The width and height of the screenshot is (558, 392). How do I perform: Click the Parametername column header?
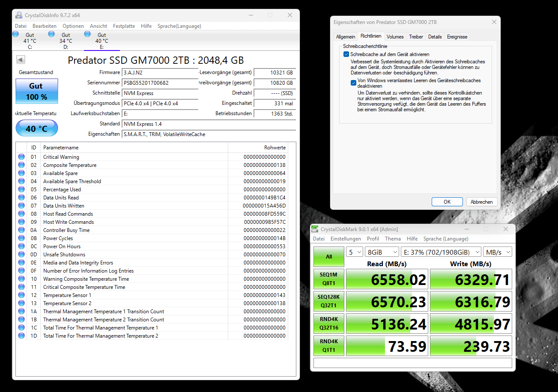(x=134, y=148)
